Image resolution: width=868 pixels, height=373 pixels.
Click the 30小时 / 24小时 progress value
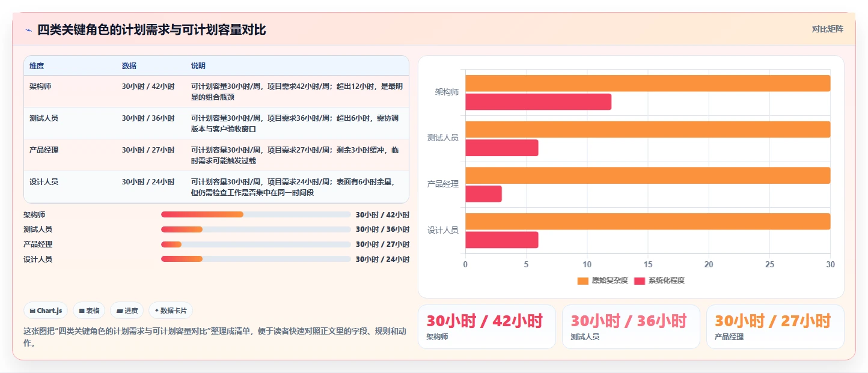tap(382, 259)
